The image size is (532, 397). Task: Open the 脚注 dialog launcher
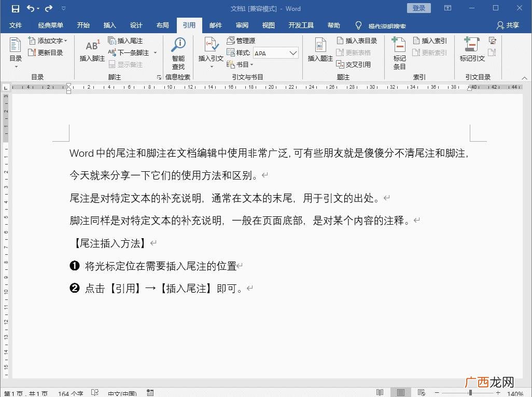point(159,77)
